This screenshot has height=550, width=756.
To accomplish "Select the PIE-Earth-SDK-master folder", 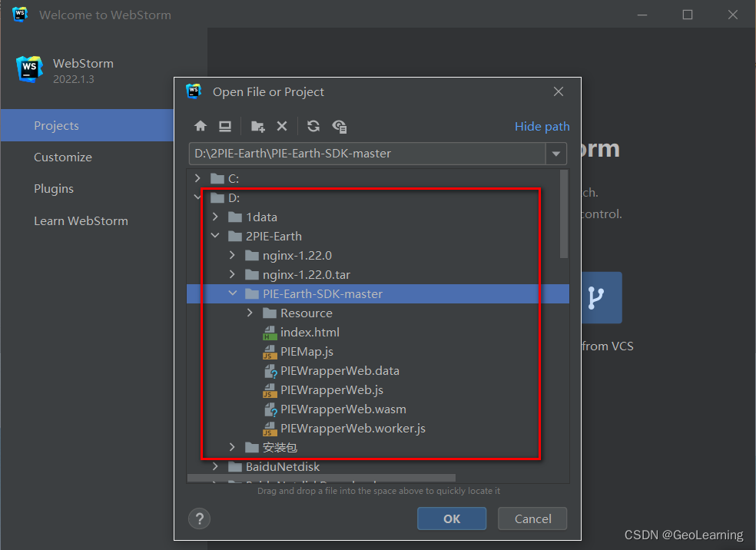I will pyautogui.click(x=378, y=294).
